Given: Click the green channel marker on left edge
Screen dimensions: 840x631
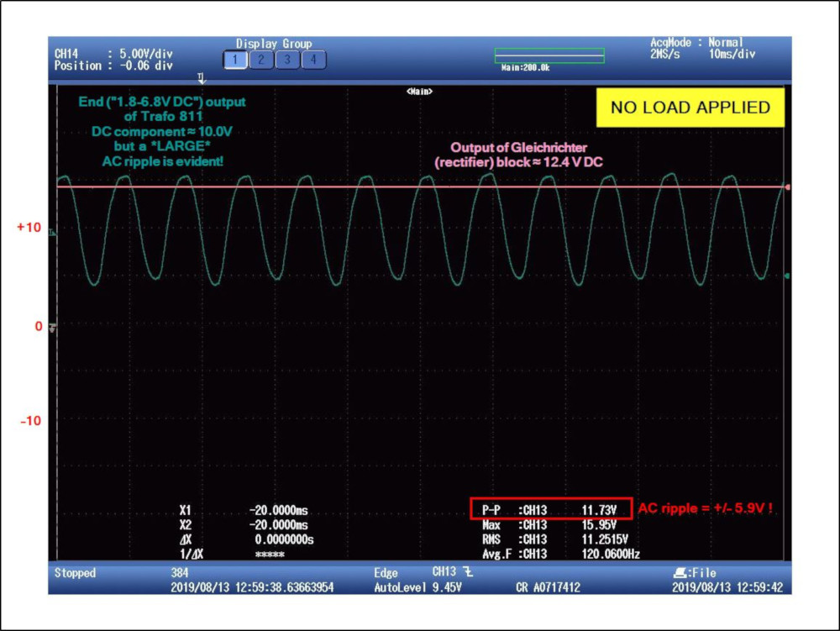Looking at the screenshot, I should pyautogui.click(x=54, y=234).
